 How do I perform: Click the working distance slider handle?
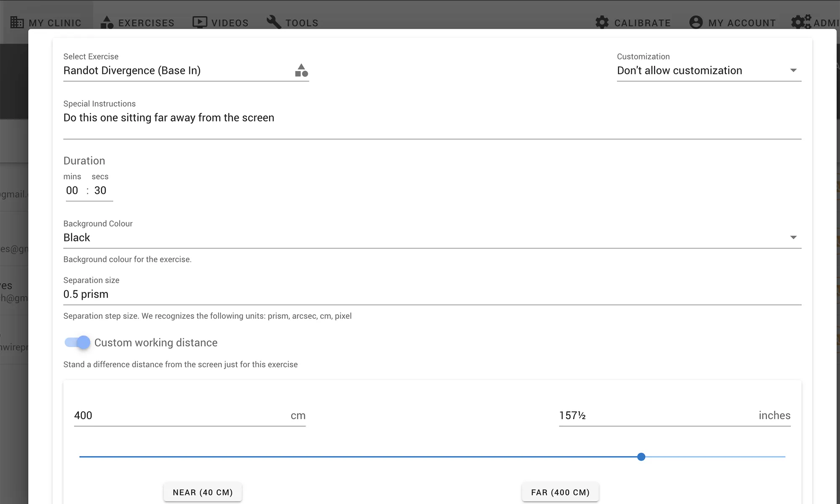[641, 457]
